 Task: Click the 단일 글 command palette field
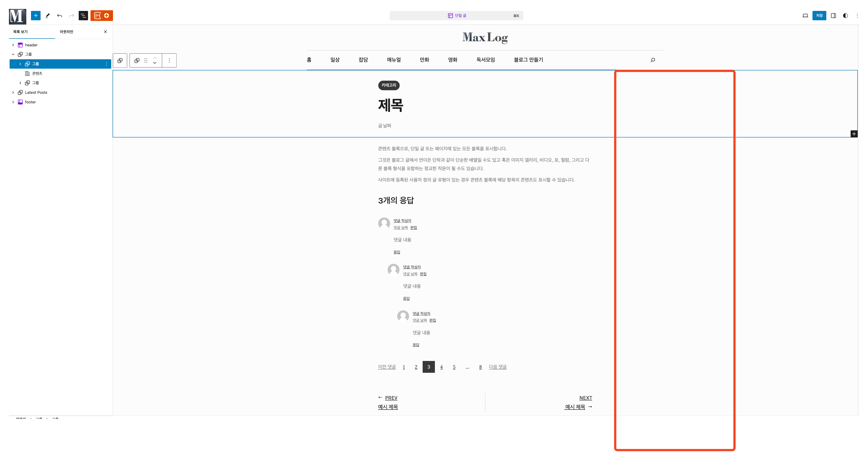click(456, 16)
